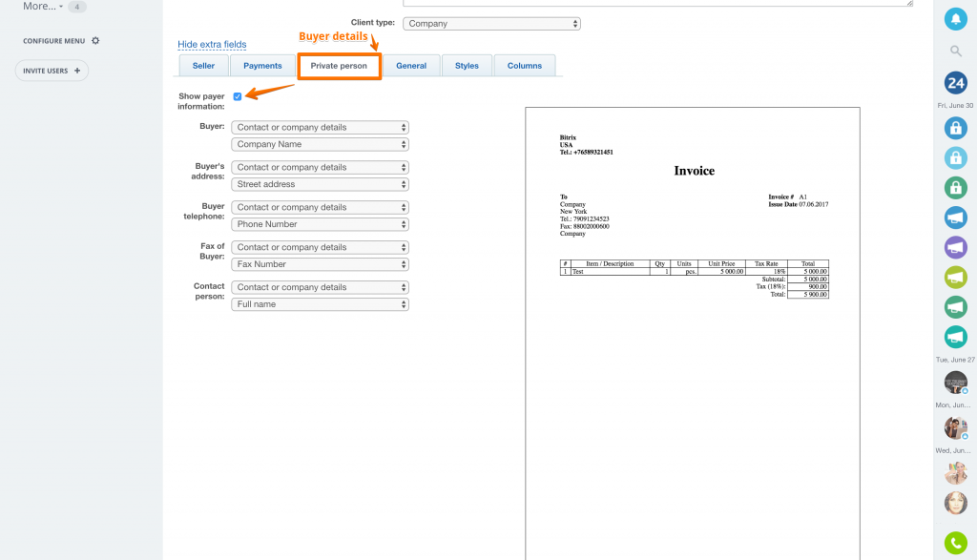Viewport: 977px width, 560px height.
Task: Open the notifications bell icon
Action: [955, 18]
